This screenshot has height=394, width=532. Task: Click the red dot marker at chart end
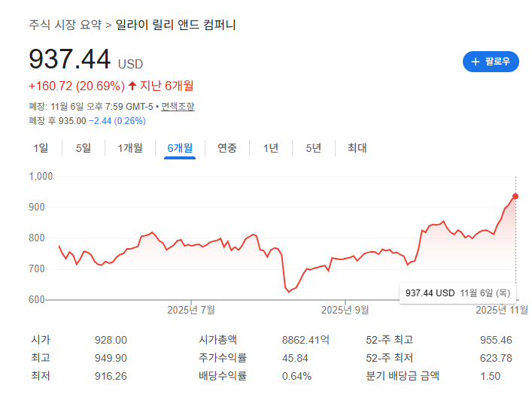pos(515,196)
